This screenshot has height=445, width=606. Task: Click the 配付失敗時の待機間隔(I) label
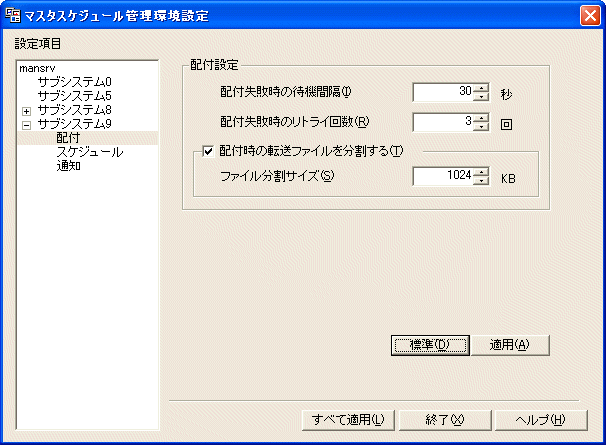click(x=286, y=92)
